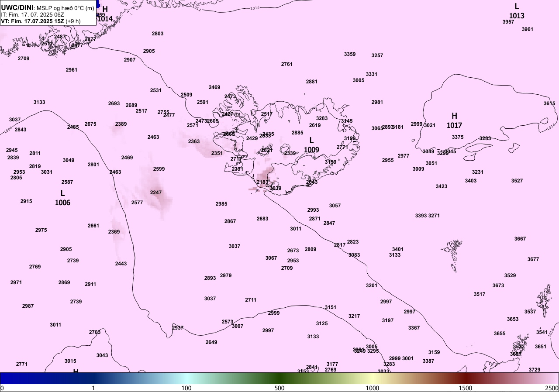The image size is (559, 392).
Task: Click the freezing level value 3729
Action: (x=535, y=370)
